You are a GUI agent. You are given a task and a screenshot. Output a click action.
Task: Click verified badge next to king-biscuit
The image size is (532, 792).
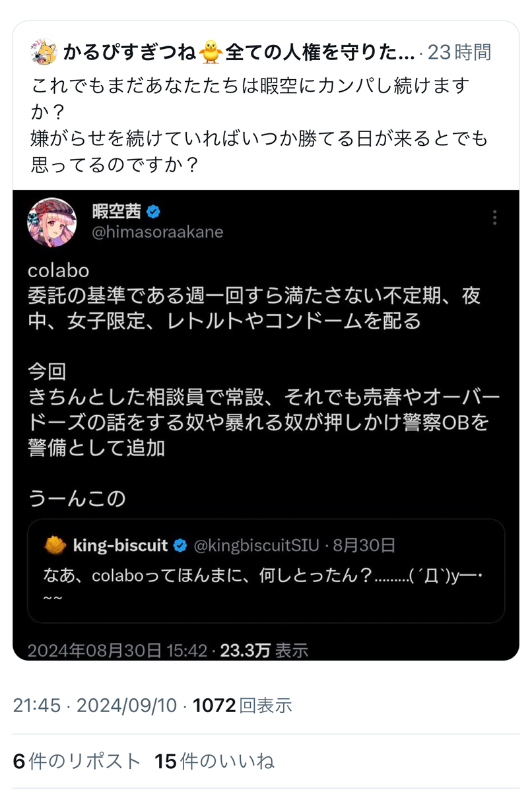[180, 545]
